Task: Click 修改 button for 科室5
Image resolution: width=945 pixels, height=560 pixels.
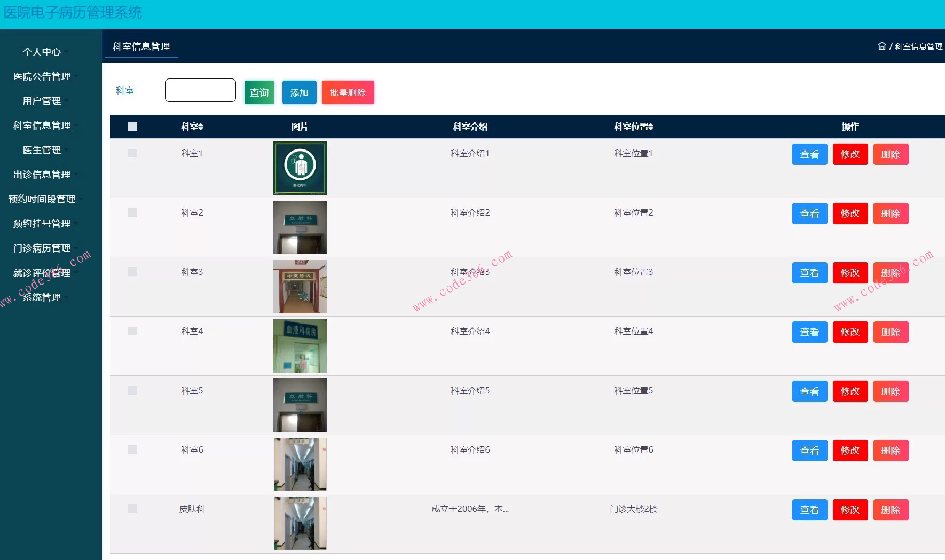Action: pyautogui.click(x=850, y=391)
